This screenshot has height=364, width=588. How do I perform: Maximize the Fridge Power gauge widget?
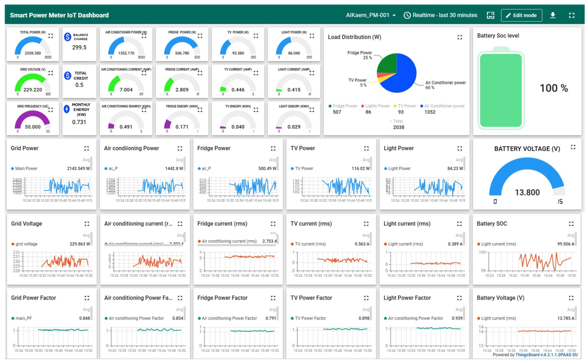200,36
